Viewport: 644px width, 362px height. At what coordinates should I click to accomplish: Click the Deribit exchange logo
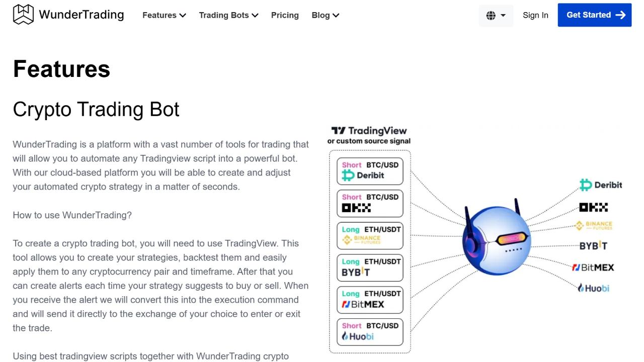point(600,185)
